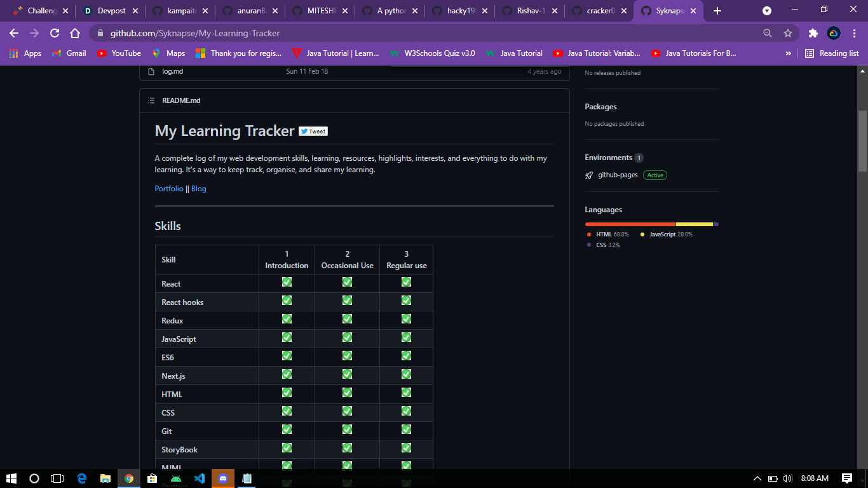The image size is (868, 488).
Task: Open the zoom control in the address bar
Action: (x=768, y=33)
